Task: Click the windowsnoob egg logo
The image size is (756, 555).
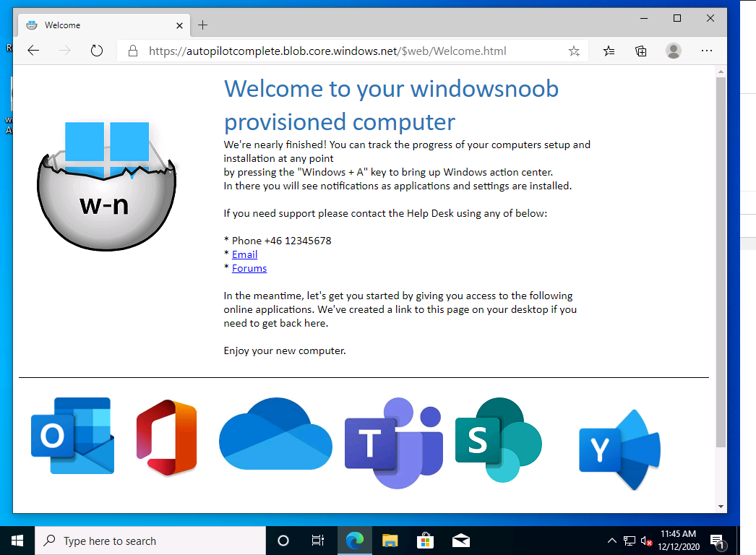Action: click(106, 186)
